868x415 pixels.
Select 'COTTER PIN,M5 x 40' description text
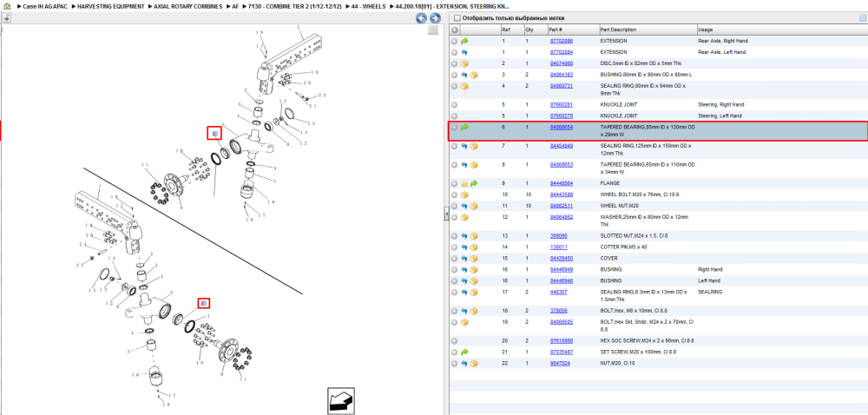623,247
